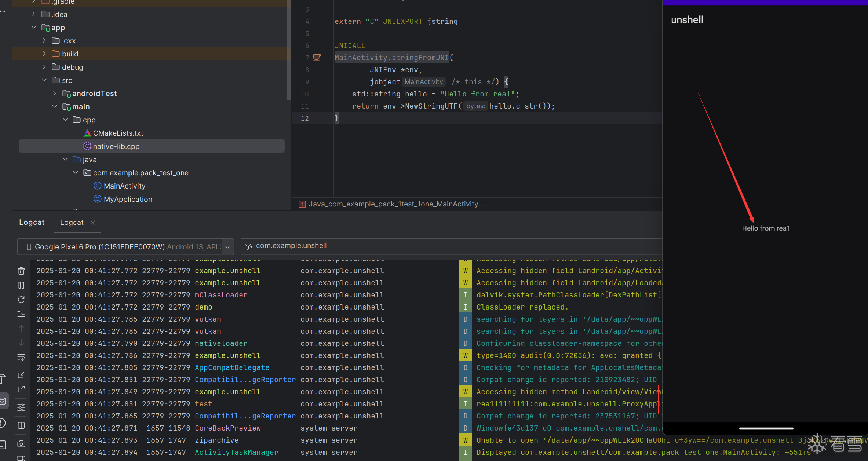Click the Java_com_example breadcrumb function
868x461 pixels.
396,204
